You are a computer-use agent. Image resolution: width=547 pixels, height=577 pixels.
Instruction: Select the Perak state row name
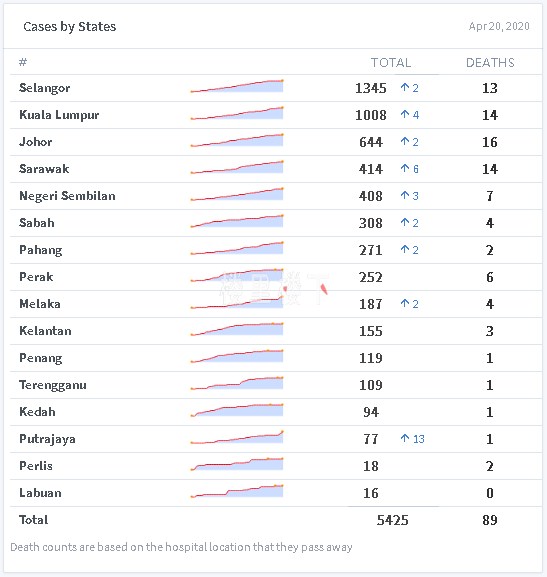click(x=36, y=277)
